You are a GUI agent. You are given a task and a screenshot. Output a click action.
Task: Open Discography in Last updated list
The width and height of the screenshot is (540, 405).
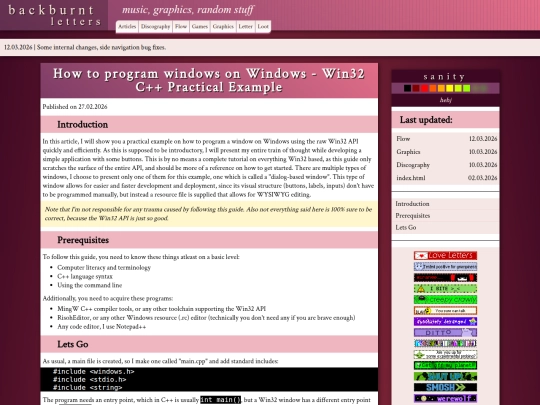click(413, 165)
